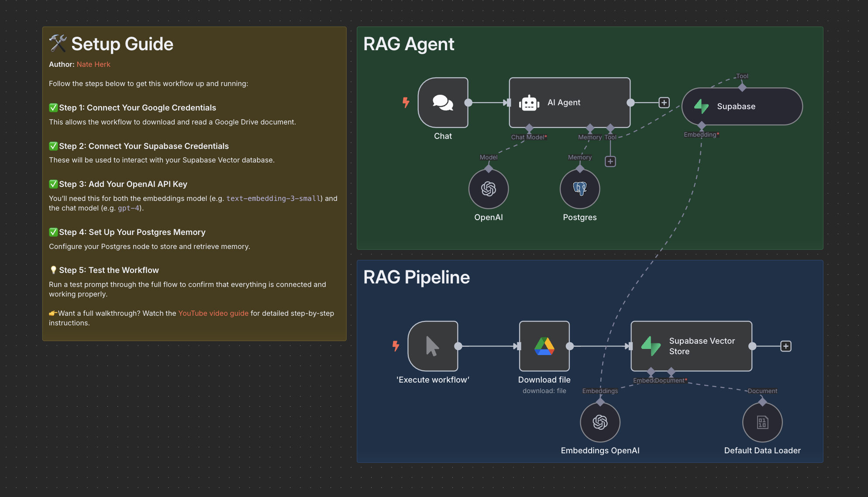Open the Default Data Loader node
This screenshot has height=497, width=868.
click(762, 422)
